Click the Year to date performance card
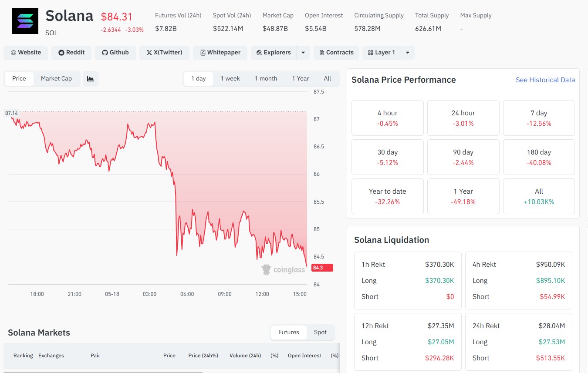 (x=388, y=196)
